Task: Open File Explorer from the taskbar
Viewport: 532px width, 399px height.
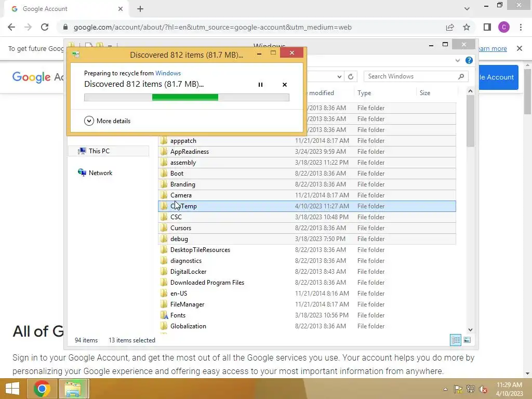Action: [x=73, y=389]
